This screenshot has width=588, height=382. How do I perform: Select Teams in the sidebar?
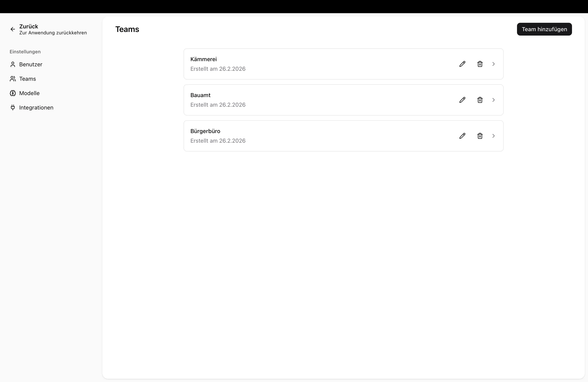(x=27, y=79)
